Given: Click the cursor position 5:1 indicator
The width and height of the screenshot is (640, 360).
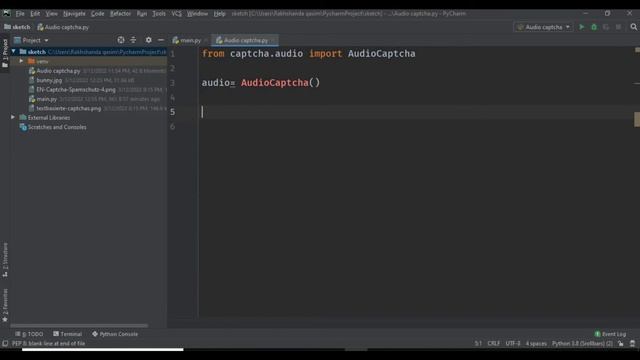Looking at the screenshot, I should [478, 343].
